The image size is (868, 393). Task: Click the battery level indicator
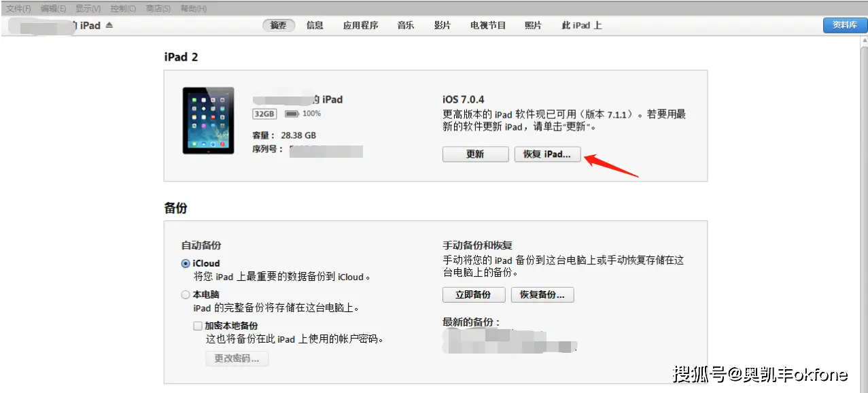pos(290,114)
